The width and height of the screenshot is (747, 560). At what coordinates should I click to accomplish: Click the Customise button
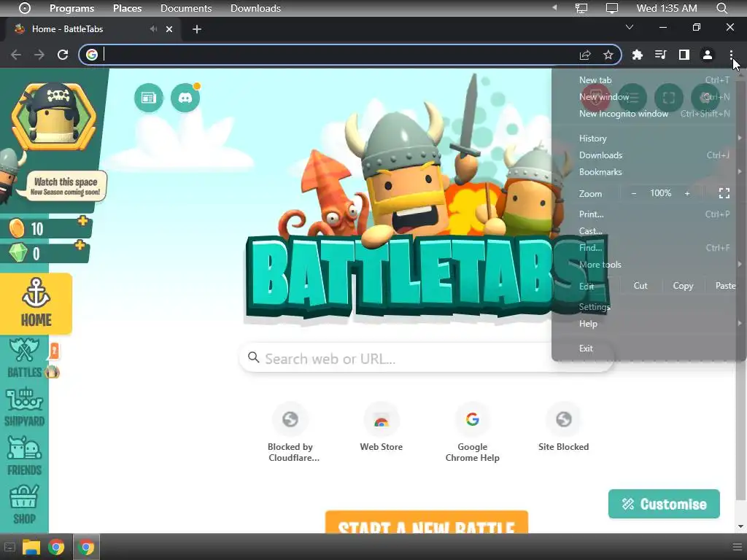coord(664,504)
